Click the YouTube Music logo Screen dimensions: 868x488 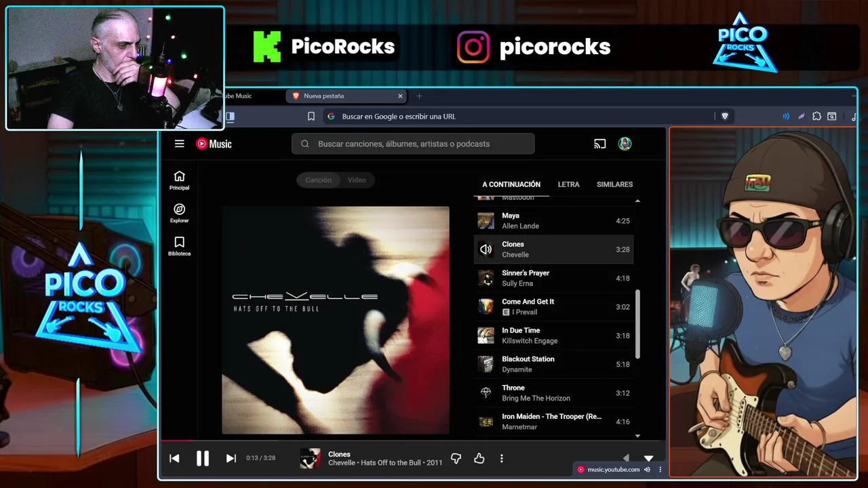[214, 144]
